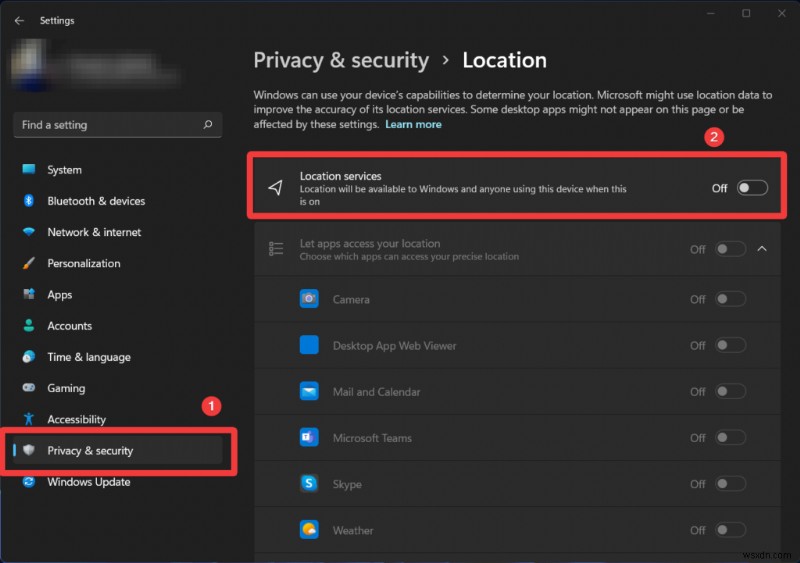Click the Accessibility figure icon
The width and height of the screenshot is (800, 563).
point(29,419)
